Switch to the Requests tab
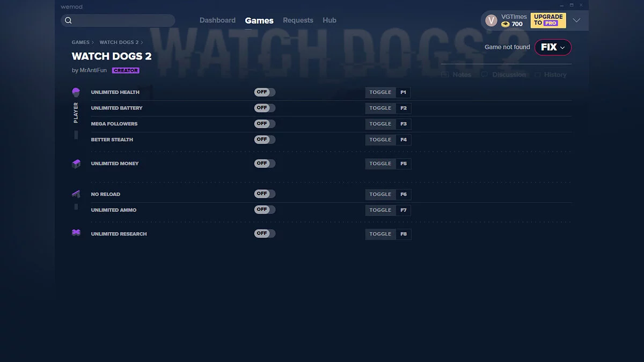644x362 pixels. [298, 20]
